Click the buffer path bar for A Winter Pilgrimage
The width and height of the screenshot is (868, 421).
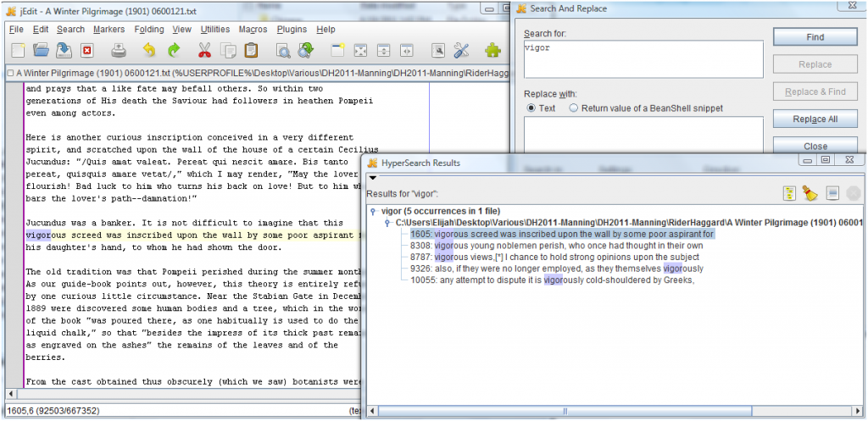257,72
